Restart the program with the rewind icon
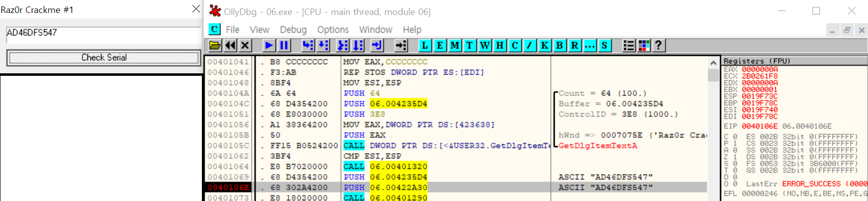 pos(230,46)
